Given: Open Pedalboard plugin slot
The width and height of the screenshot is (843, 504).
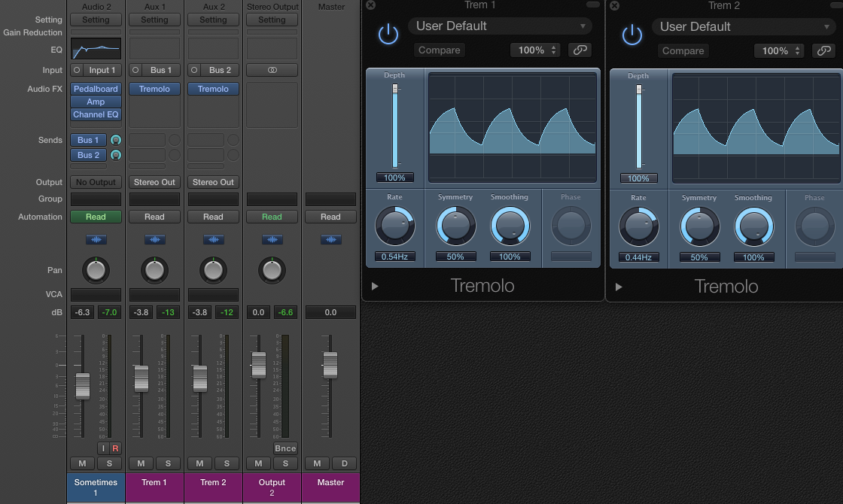Looking at the screenshot, I should click(x=96, y=89).
